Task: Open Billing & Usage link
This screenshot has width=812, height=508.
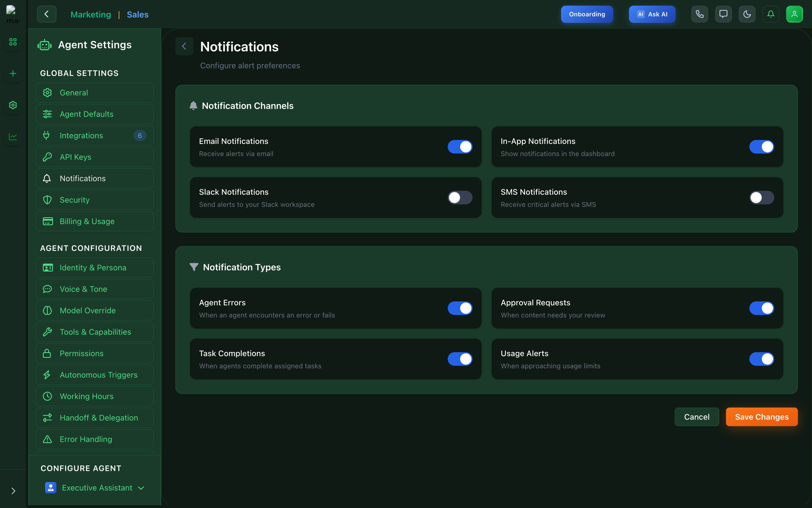Action: click(95, 222)
